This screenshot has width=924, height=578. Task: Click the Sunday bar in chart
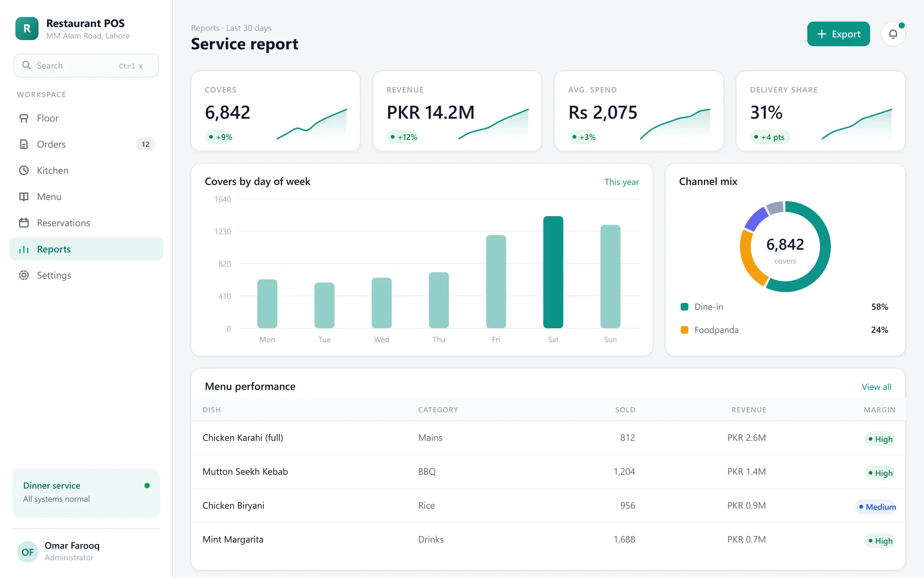pyautogui.click(x=610, y=277)
